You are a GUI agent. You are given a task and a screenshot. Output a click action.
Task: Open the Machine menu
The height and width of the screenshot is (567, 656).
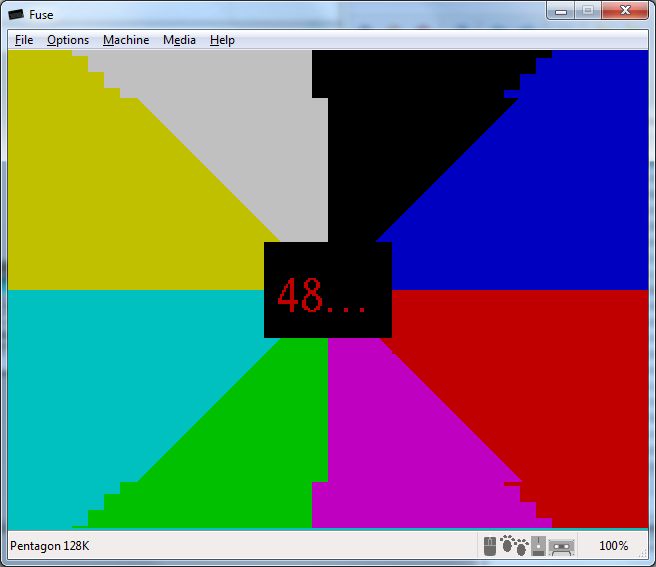tap(126, 40)
